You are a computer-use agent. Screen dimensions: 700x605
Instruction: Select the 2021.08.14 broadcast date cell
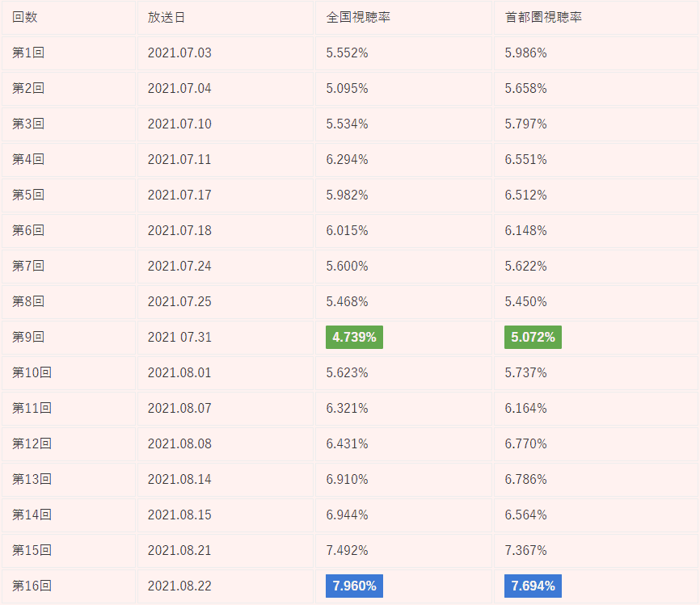pyautogui.click(x=179, y=479)
